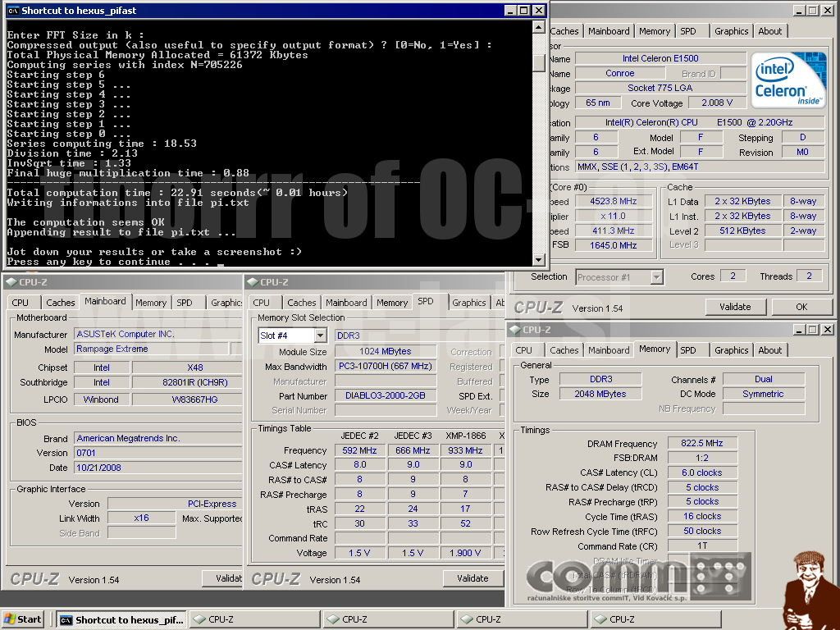Screen dimensions: 840x630
Task: Open Graphics tab in Memory window
Action: tap(731, 350)
